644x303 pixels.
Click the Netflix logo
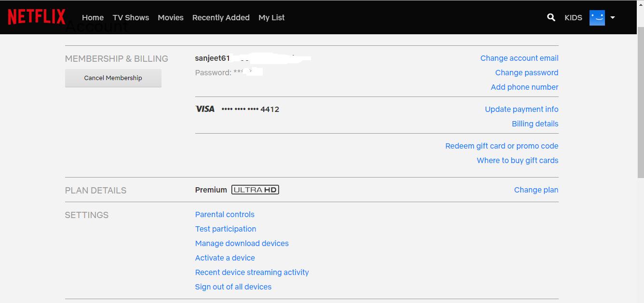pyautogui.click(x=37, y=17)
